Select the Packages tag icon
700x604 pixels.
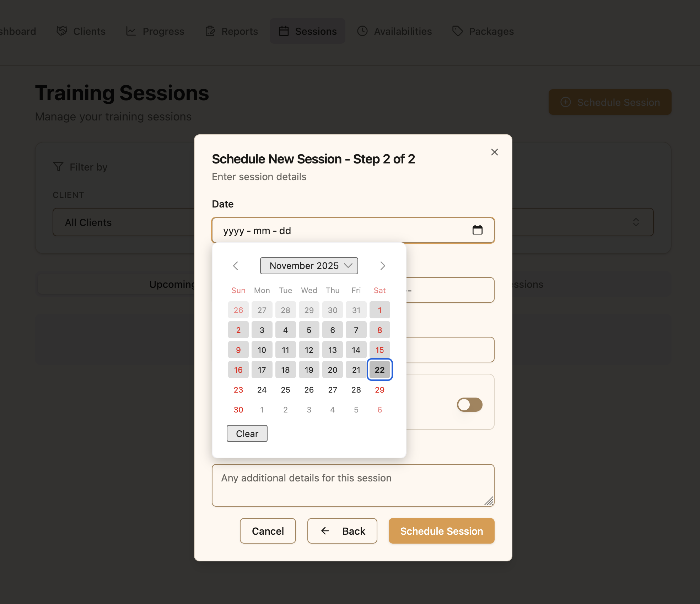pos(458,31)
